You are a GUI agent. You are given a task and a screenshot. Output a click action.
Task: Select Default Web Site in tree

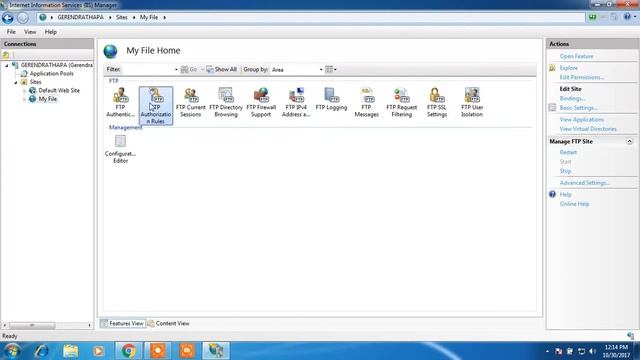pos(59,91)
